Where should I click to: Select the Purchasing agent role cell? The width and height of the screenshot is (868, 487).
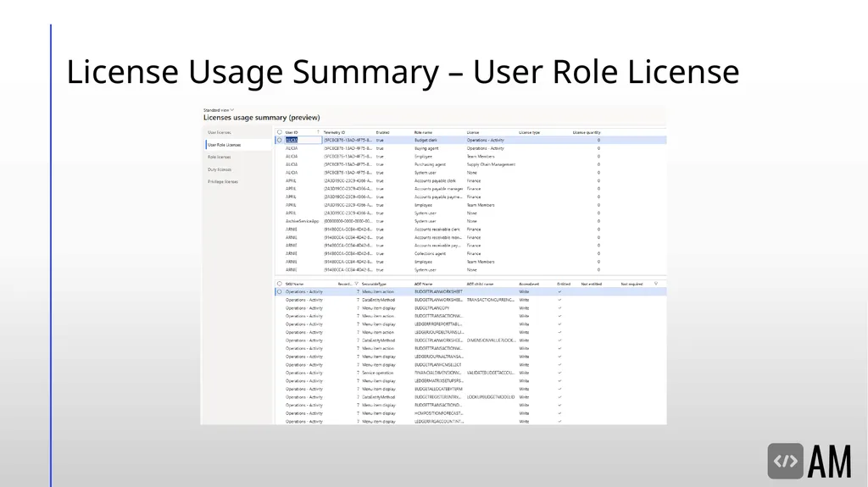coord(430,164)
